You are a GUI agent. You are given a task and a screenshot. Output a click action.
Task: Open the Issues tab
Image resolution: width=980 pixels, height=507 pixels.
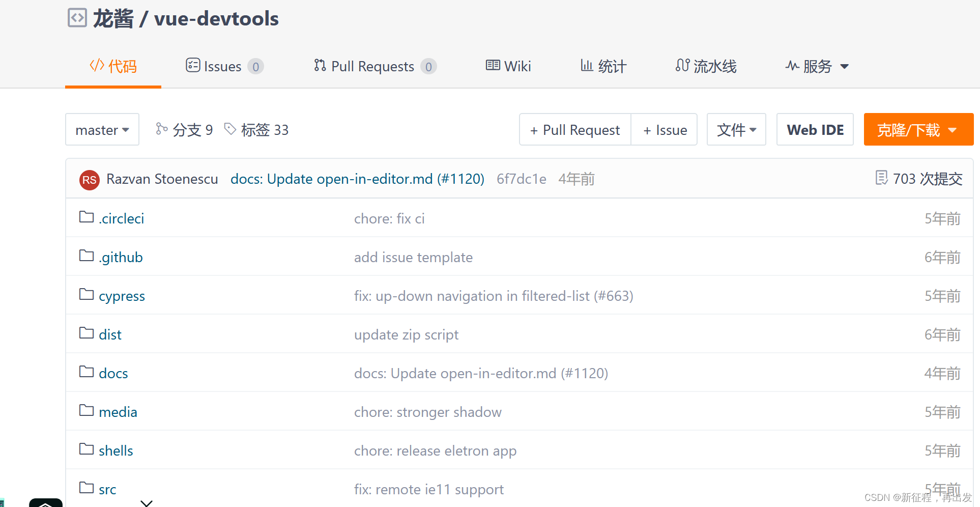pos(224,66)
